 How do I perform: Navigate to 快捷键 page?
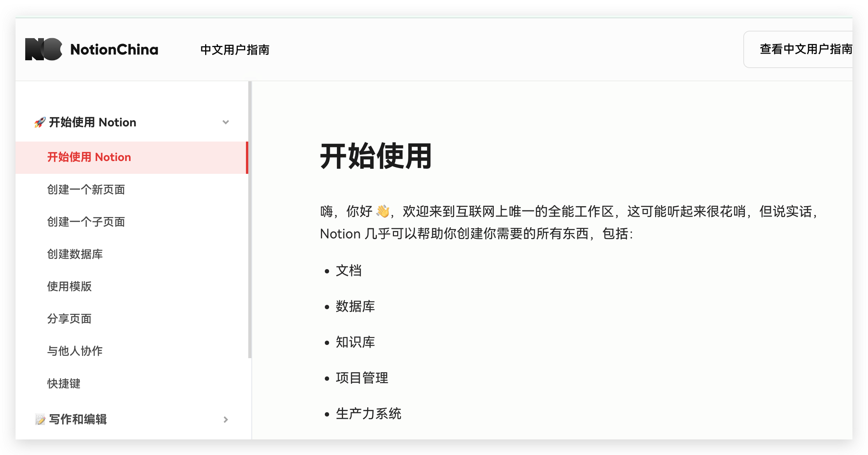coord(64,384)
